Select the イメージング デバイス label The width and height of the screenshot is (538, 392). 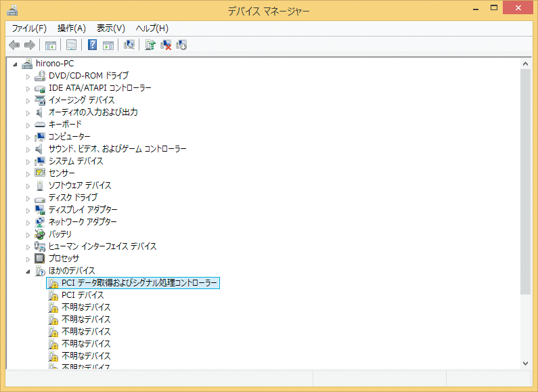click(81, 100)
